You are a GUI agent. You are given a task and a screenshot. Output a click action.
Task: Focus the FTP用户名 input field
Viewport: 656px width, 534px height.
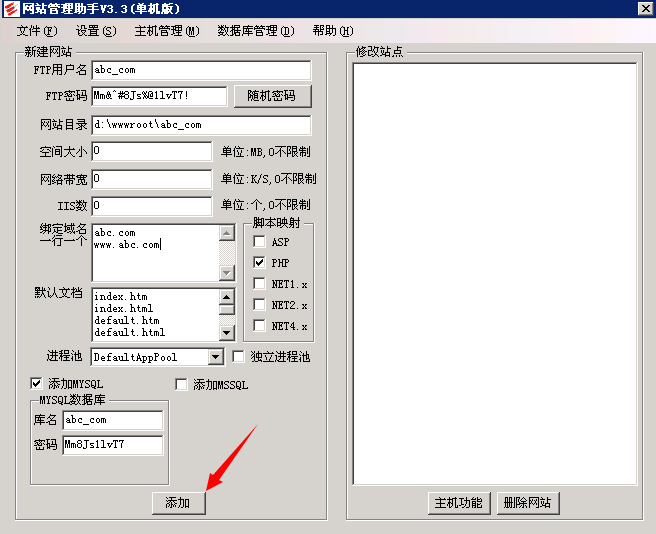201,70
